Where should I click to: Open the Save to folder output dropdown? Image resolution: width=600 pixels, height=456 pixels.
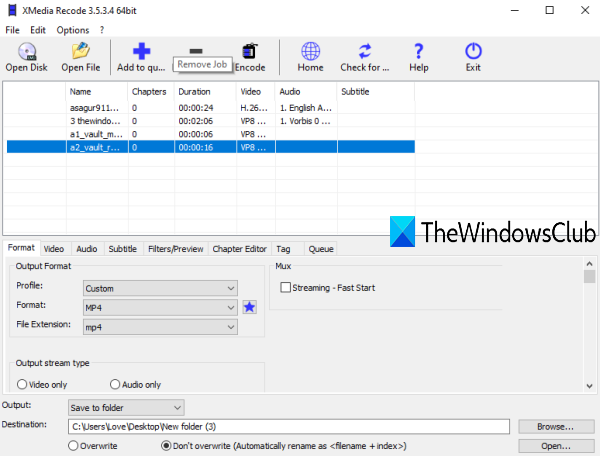(x=126, y=407)
